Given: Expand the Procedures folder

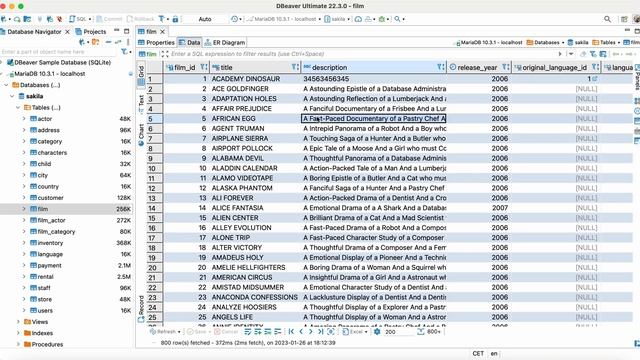Looking at the screenshot, I should tap(18, 344).
